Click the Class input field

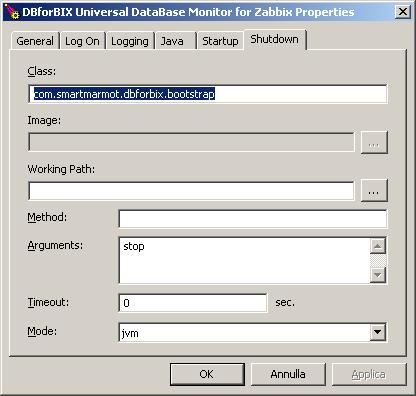tap(208, 94)
